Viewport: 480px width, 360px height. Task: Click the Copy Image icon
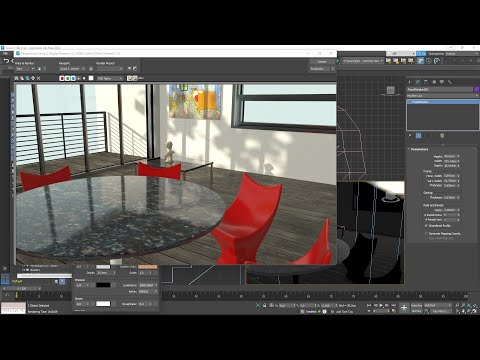click(x=22, y=78)
